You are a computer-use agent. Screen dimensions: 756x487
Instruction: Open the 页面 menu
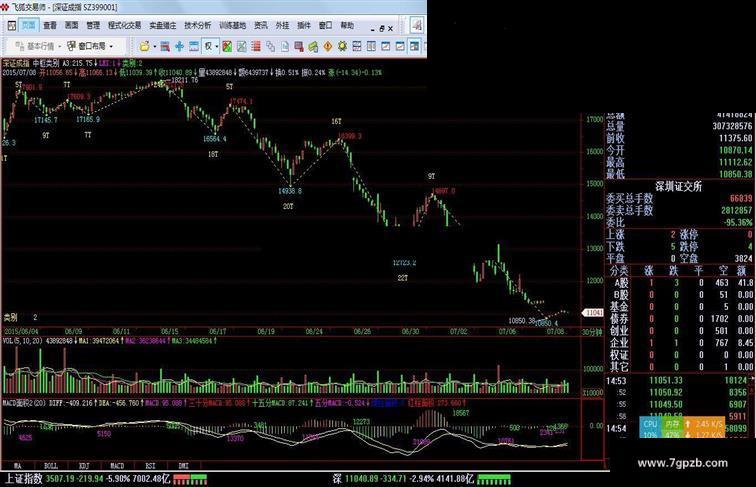click(28, 26)
